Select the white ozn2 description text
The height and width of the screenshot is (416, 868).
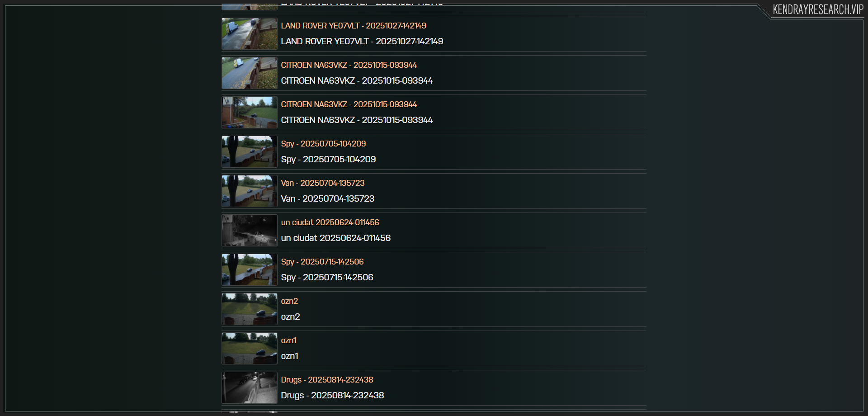(x=291, y=317)
